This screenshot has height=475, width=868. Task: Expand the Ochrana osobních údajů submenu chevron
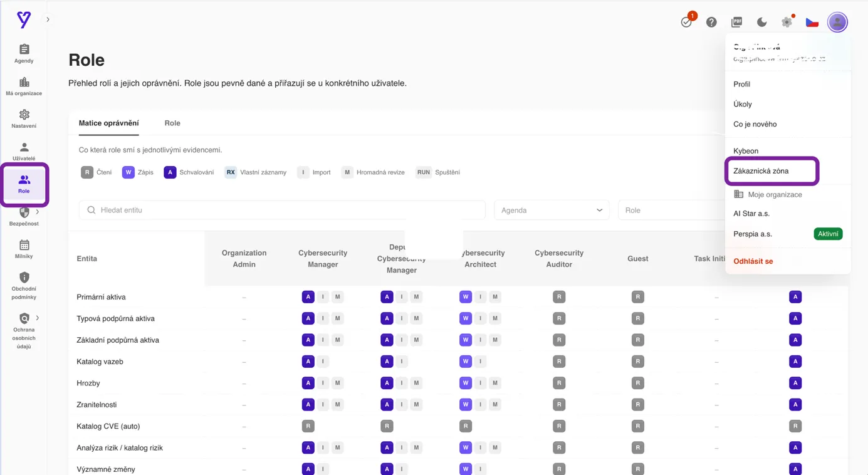click(38, 318)
